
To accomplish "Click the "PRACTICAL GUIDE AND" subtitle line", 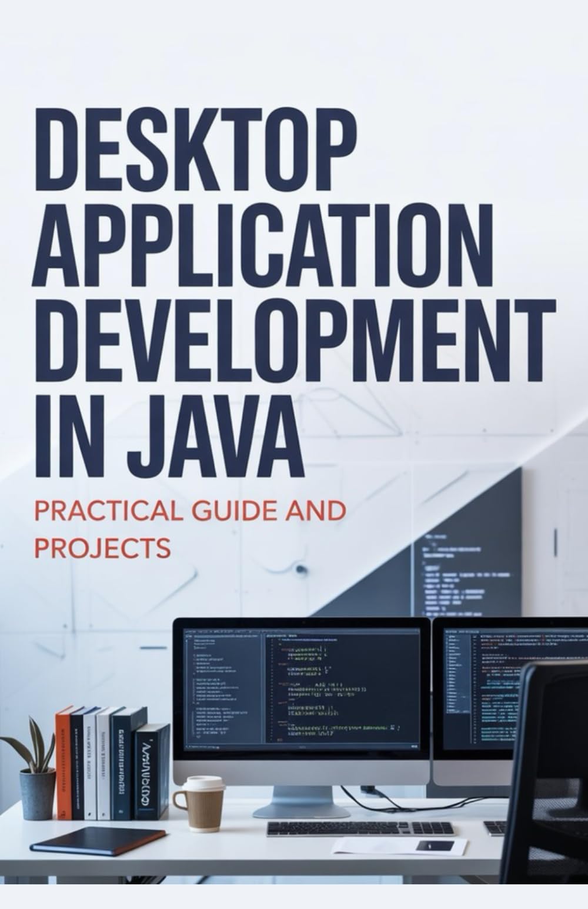I will [x=190, y=510].
